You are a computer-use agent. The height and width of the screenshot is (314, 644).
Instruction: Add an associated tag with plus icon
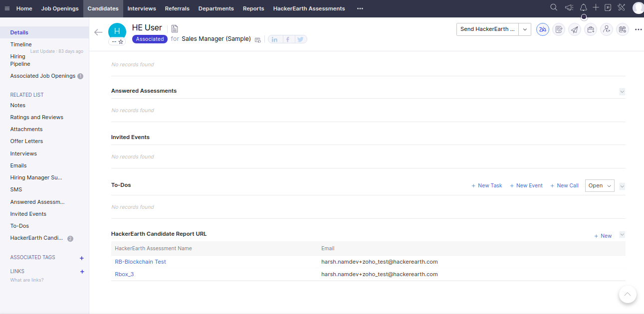pyautogui.click(x=82, y=258)
